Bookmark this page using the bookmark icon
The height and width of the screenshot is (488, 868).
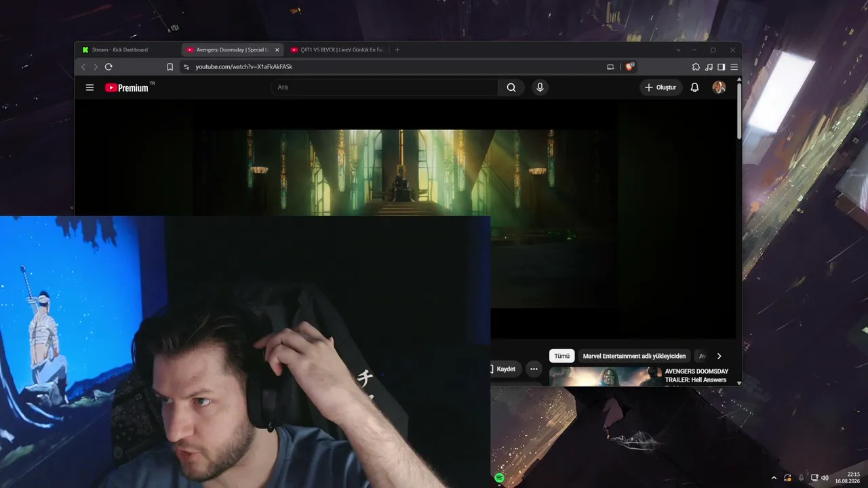pyautogui.click(x=170, y=67)
